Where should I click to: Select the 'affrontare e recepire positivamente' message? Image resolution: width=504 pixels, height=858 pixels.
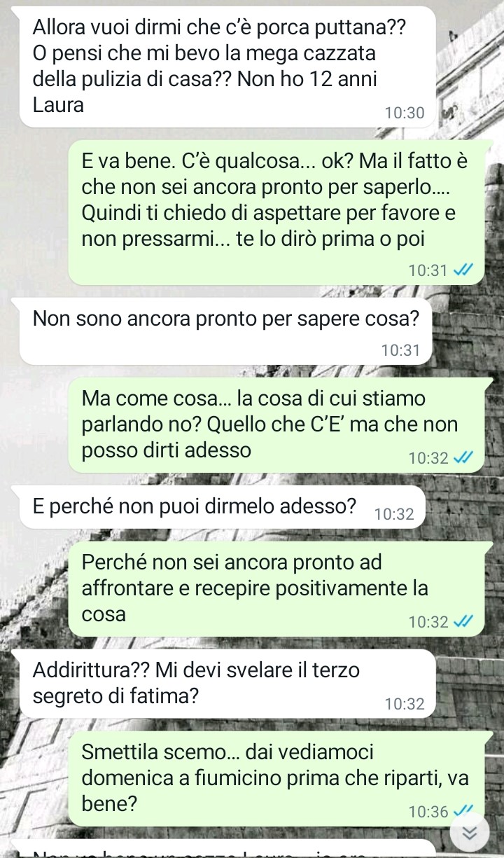coord(277,588)
